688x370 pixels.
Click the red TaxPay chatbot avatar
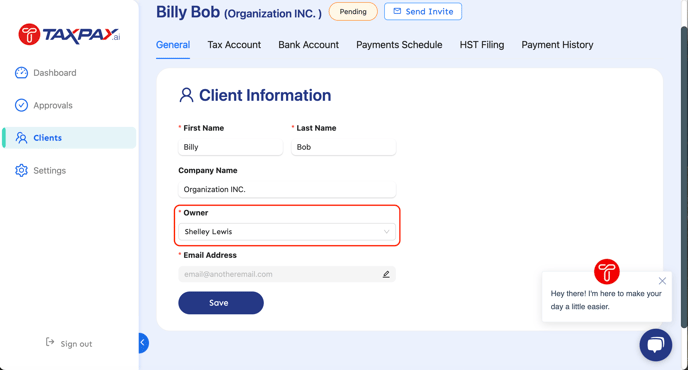pos(606,271)
